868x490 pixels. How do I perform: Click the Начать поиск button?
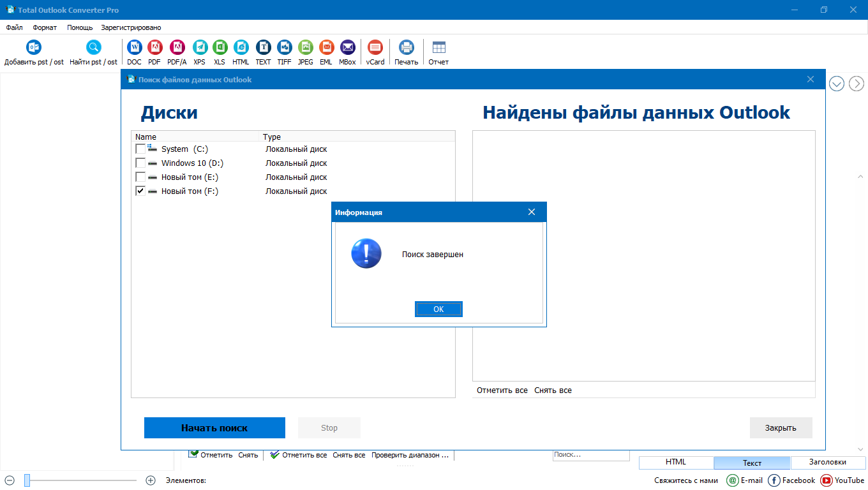pyautogui.click(x=214, y=428)
